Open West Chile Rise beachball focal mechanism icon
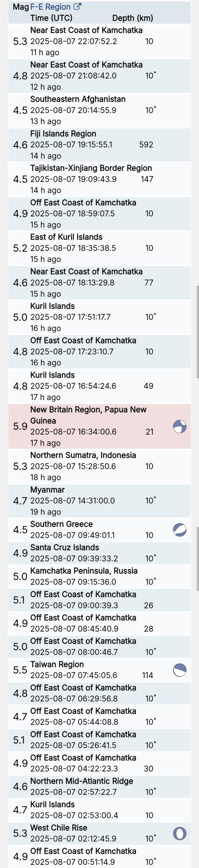This screenshot has width=199, height=868. coord(180,833)
